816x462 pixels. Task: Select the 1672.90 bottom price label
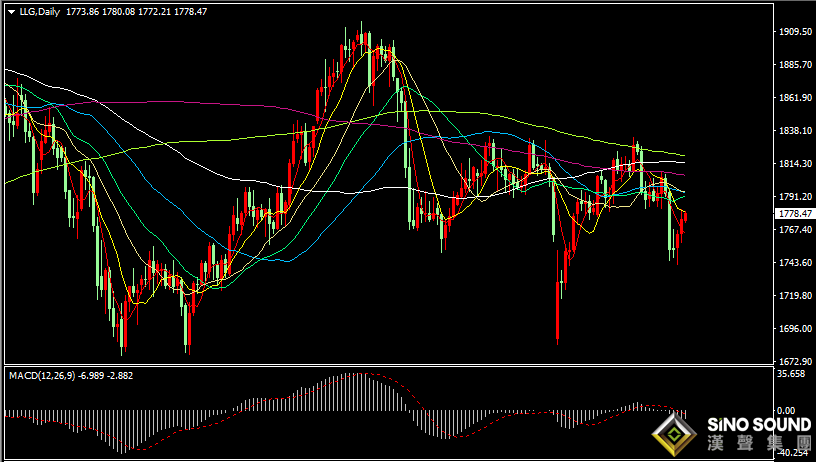pos(795,361)
